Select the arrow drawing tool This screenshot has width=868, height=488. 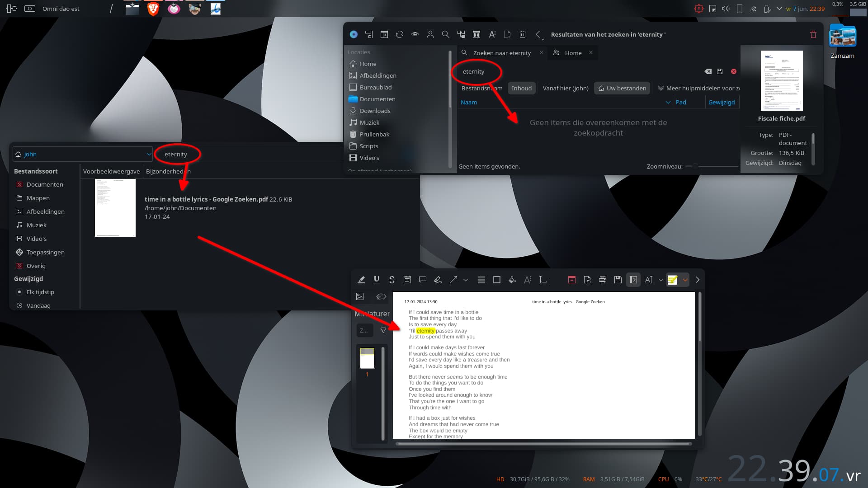(453, 280)
